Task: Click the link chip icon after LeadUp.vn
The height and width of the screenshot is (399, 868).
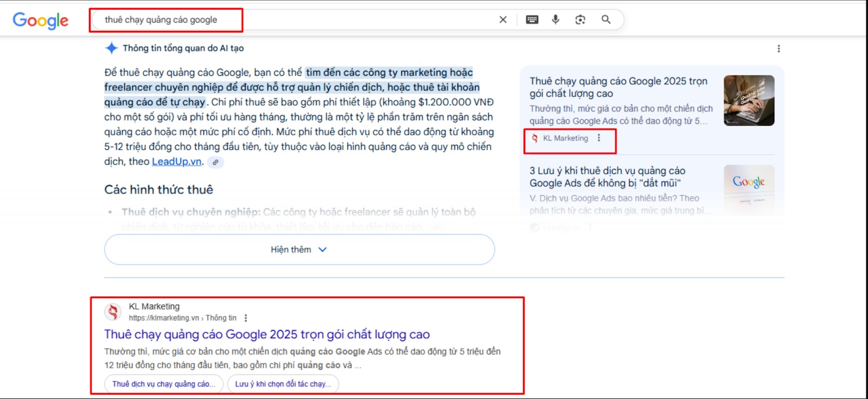Action: point(215,162)
